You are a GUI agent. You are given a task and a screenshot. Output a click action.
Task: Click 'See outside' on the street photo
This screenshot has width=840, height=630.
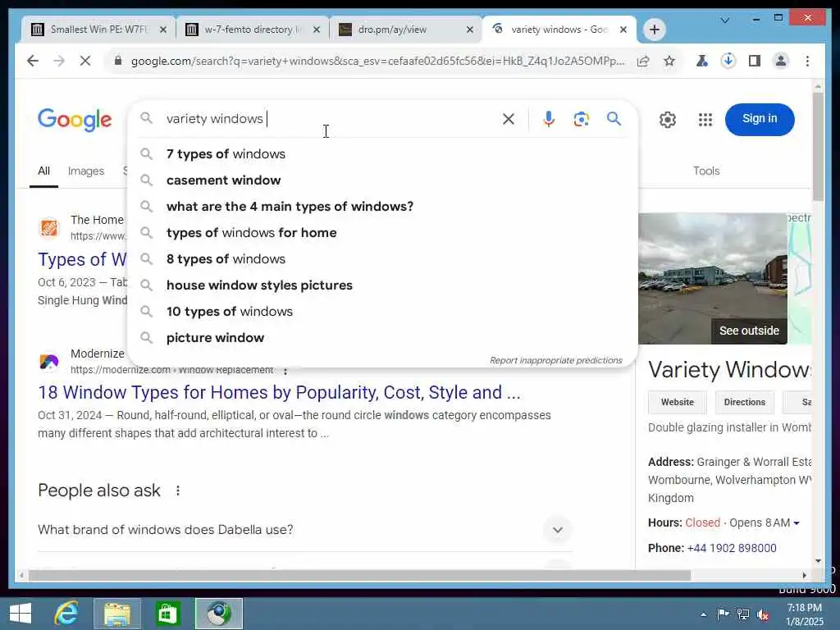(749, 331)
